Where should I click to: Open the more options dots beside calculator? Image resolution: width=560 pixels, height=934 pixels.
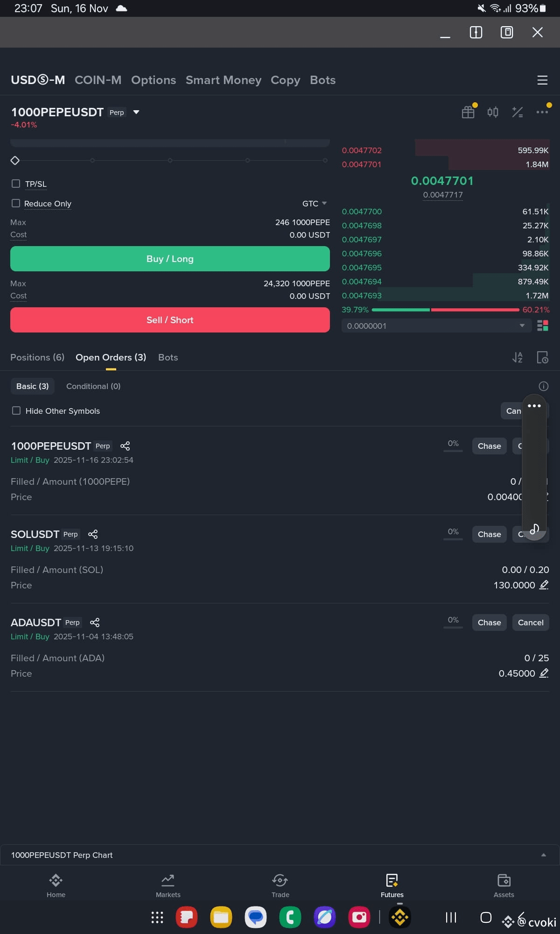(x=542, y=112)
